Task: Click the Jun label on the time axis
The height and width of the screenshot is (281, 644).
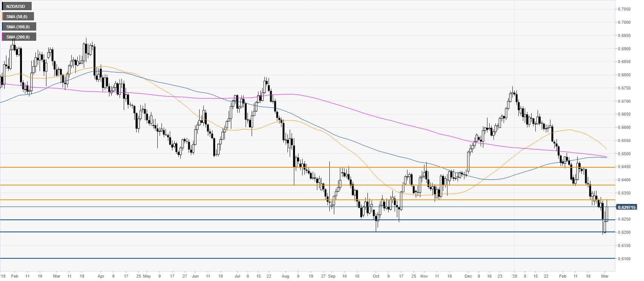Action: (x=195, y=276)
